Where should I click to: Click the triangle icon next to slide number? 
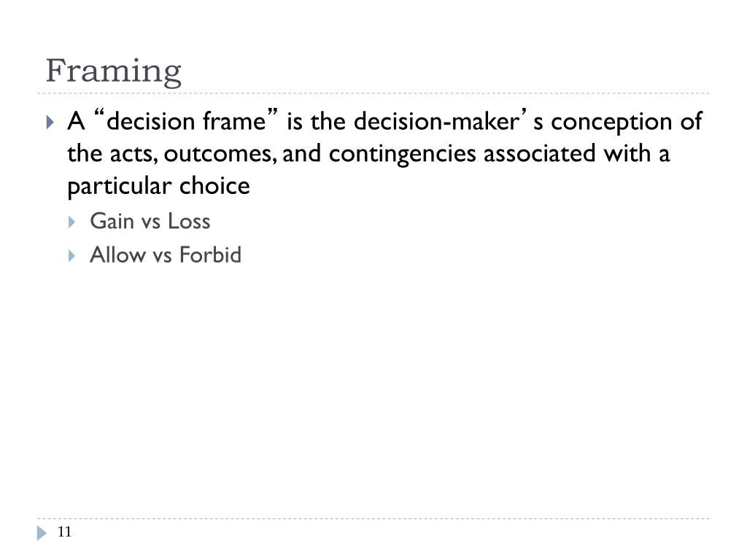pos(42,533)
